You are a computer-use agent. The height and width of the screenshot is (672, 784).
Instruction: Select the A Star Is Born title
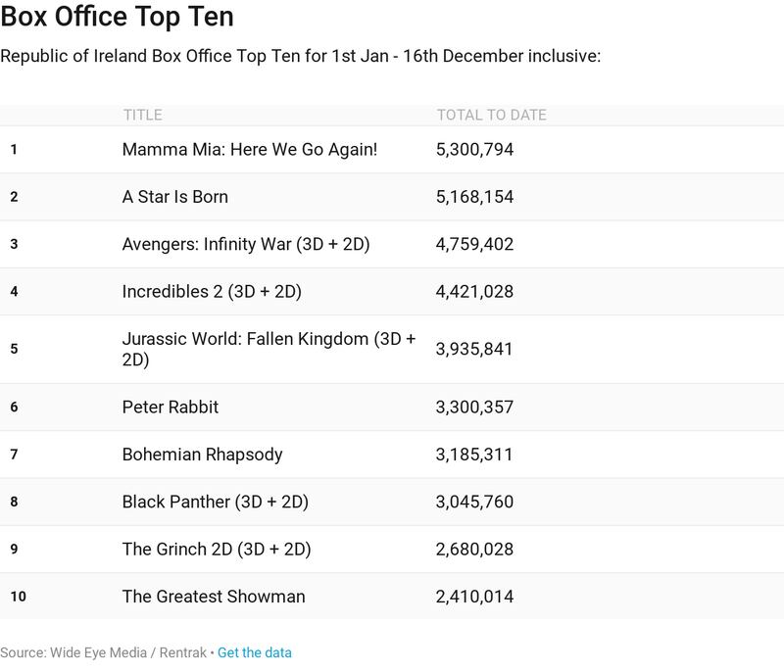tap(175, 197)
